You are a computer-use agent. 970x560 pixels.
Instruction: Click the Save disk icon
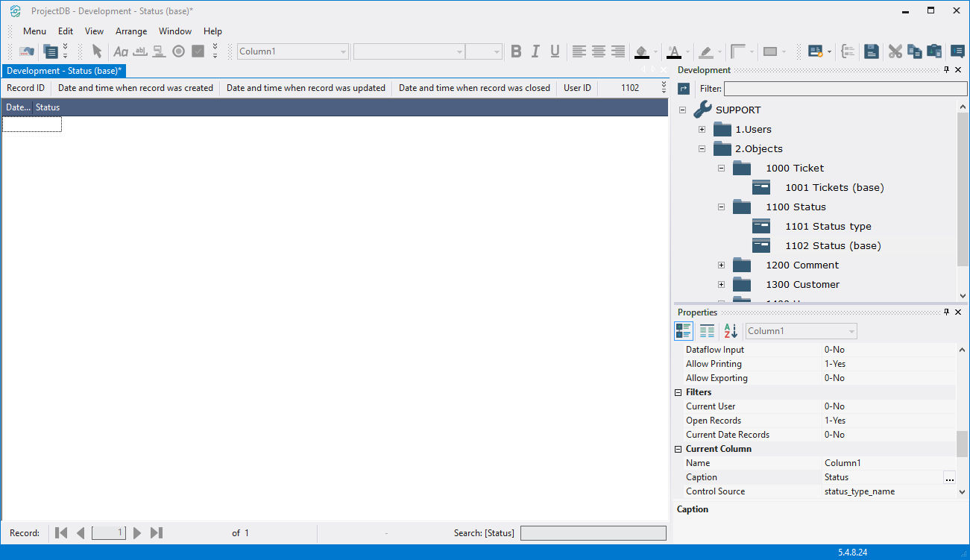[871, 51]
